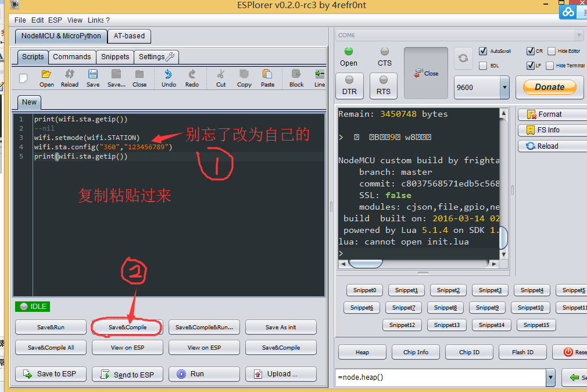Switch to the AT-based tab
The image size is (587, 392).
click(x=129, y=36)
